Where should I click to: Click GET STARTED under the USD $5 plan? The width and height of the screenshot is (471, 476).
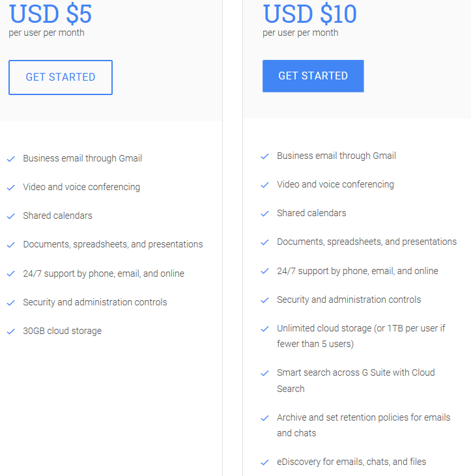coord(61,77)
